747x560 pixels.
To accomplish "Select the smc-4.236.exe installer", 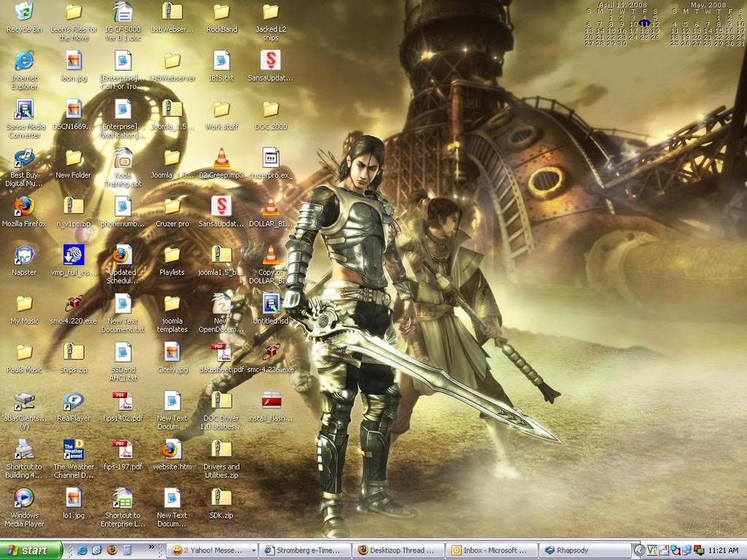I will coord(271,358).
